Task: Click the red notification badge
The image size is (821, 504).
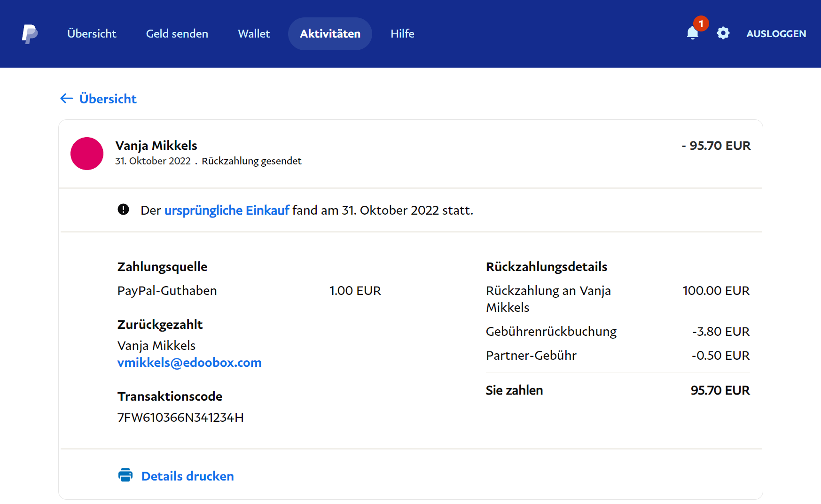Action: [x=701, y=23]
